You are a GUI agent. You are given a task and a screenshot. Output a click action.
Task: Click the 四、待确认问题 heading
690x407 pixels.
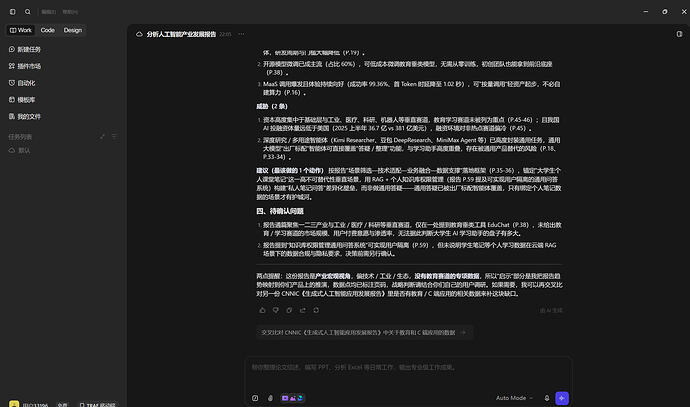click(280, 211)
